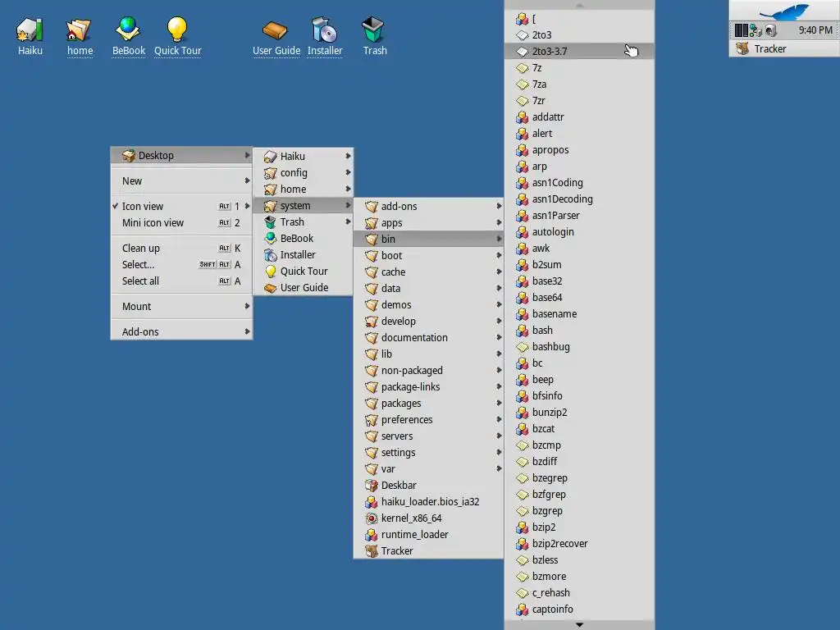Image resolution: width=840 pixels, height=630 pixels.
Task: Select the captoinfo executable entry
Action: point(579,609)
